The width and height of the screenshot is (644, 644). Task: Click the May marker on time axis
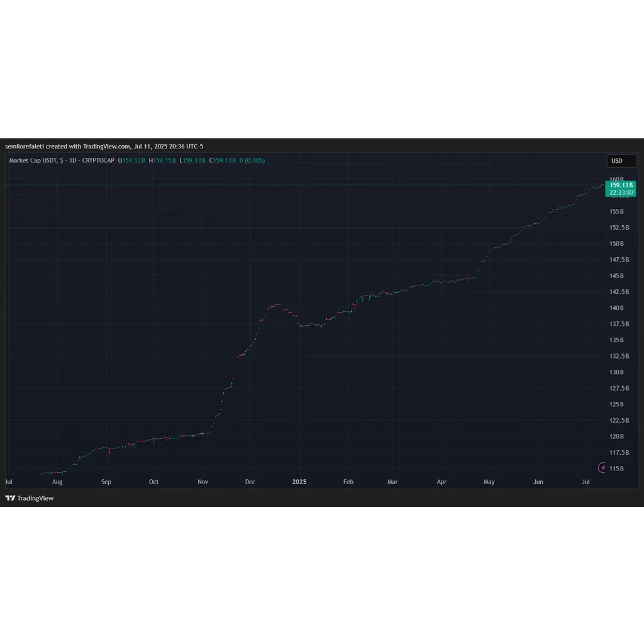click(x=489, y=482)
